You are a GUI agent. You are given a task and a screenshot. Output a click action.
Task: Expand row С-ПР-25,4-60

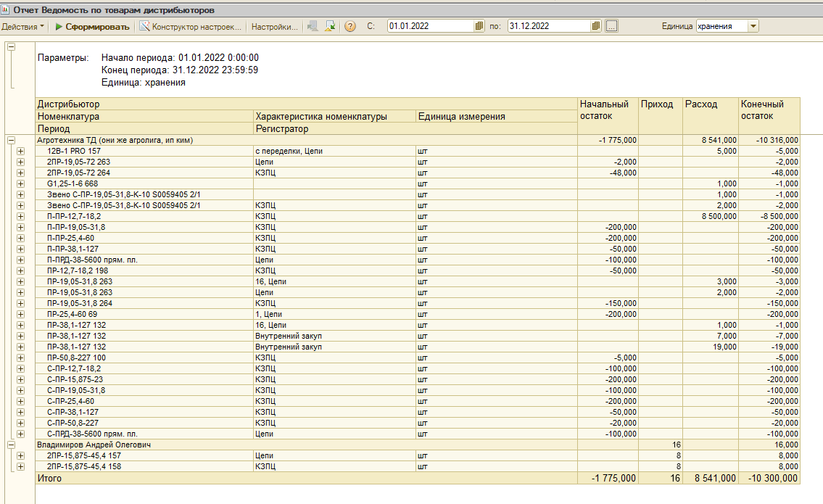pos(20,401)
